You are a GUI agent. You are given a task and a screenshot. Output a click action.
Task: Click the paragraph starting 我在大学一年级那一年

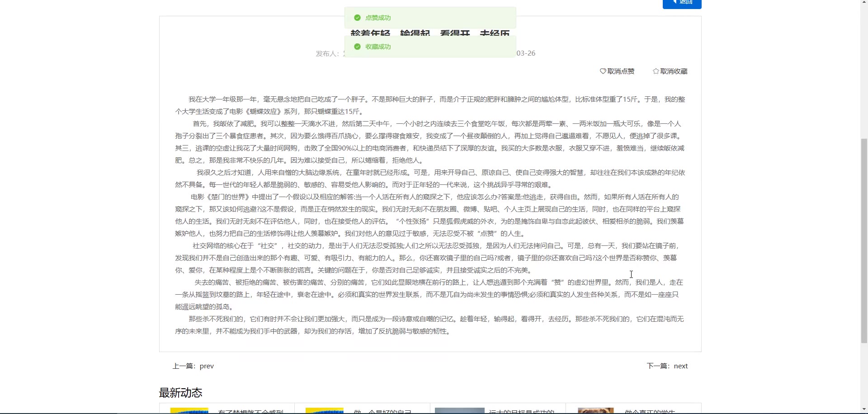[x=430, y=105]
